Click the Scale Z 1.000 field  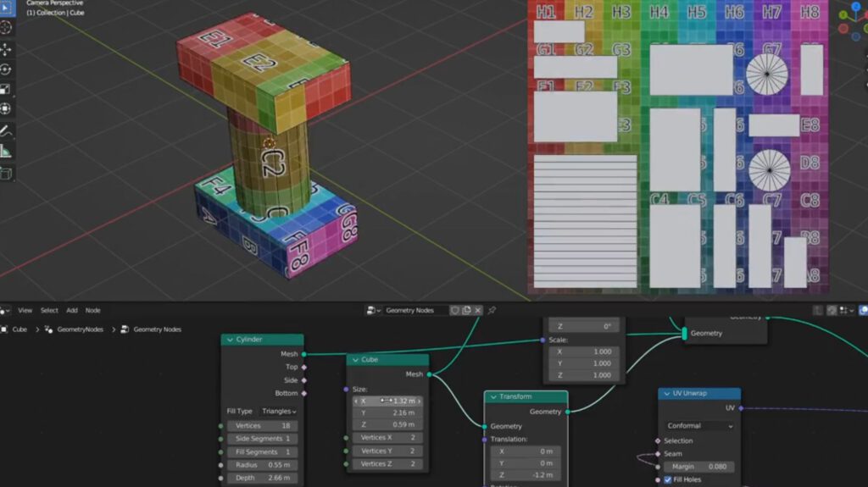(584, 375)
